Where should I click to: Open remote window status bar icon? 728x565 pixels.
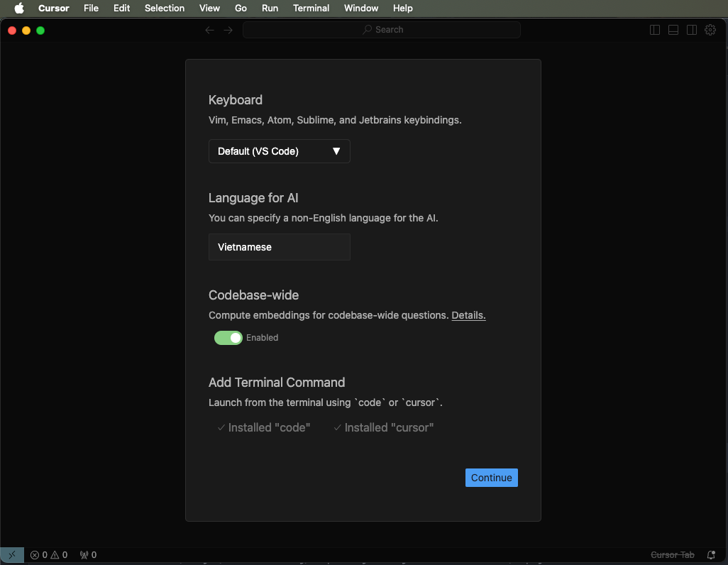click(x=12, y=555)
